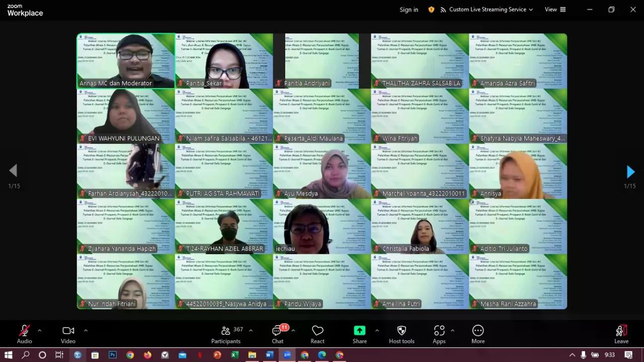
Task: Select Annas MC dan Moderator video tile
Action: click(x=126, y=61)
